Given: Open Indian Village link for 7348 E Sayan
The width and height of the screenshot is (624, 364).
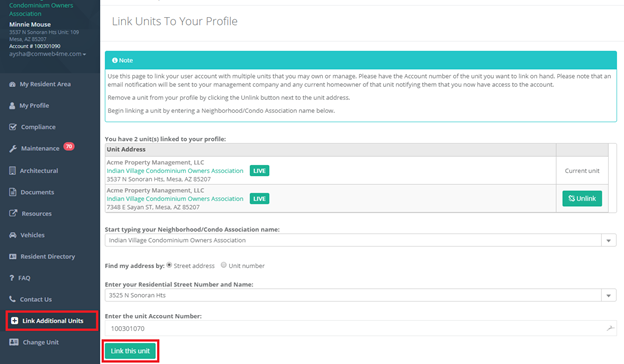Looking at the screenshot, I should click(x=175, y=199).
